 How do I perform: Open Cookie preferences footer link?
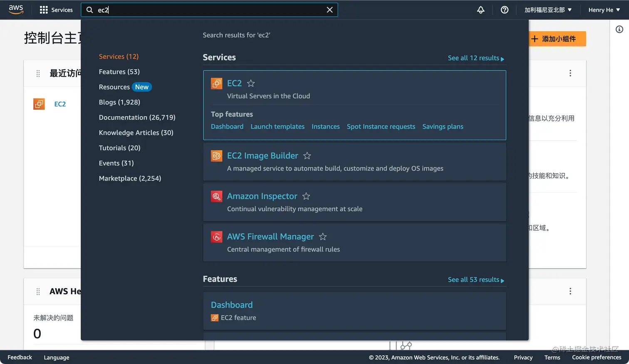[x=597, y=357]
